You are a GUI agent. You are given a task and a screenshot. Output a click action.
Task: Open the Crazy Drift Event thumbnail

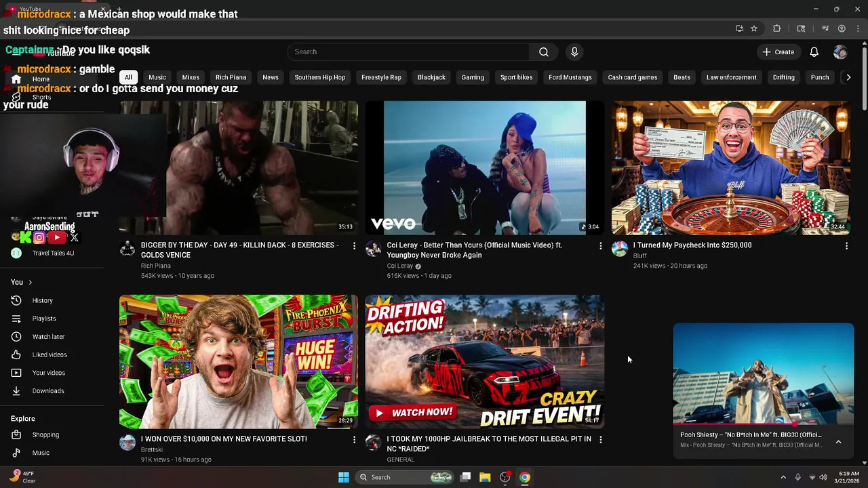click(485, 361)
